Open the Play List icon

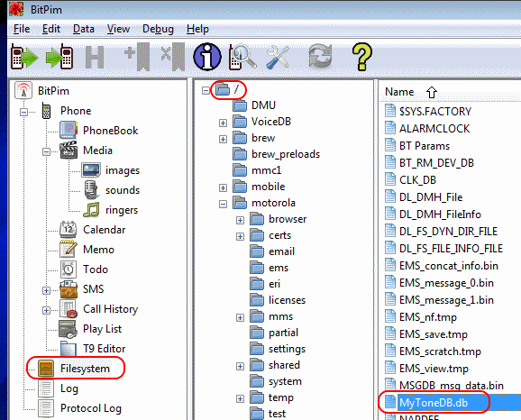[69, 329]
